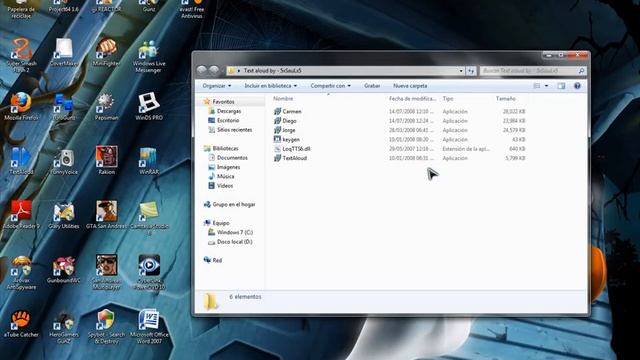Open the view options dropdown arrow
The height and width of the screenshot is (360, 640).
pos(547,86)
